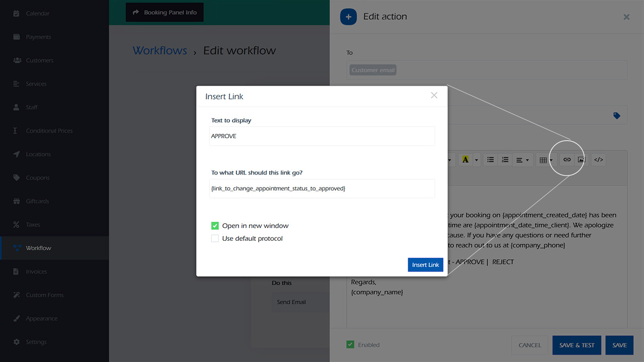The image size is (644, 362).
Task: Go to Invoices in the sidebar
Action: [36, 271]
